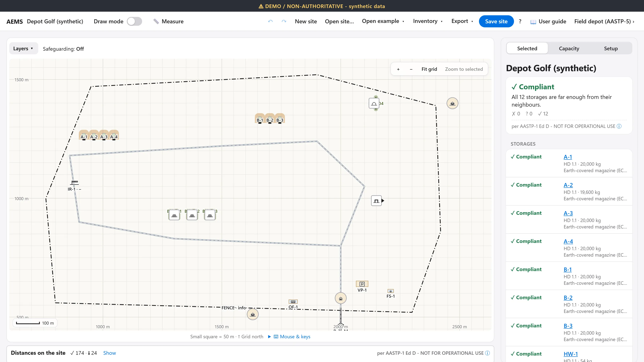Screen dimensions: 644x362
Task: Open the A-3 storage link
Action: pyautogui.click(x=568, y=213)
